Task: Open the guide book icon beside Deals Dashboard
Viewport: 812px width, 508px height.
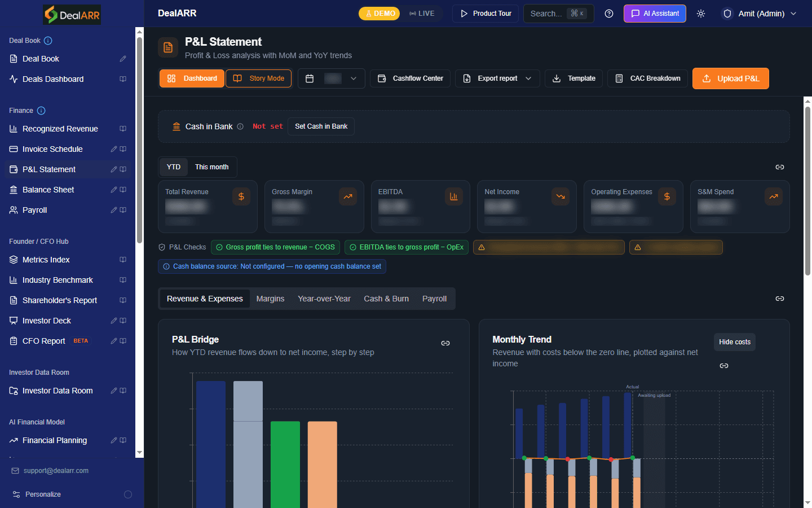Action: coord(123,79)
